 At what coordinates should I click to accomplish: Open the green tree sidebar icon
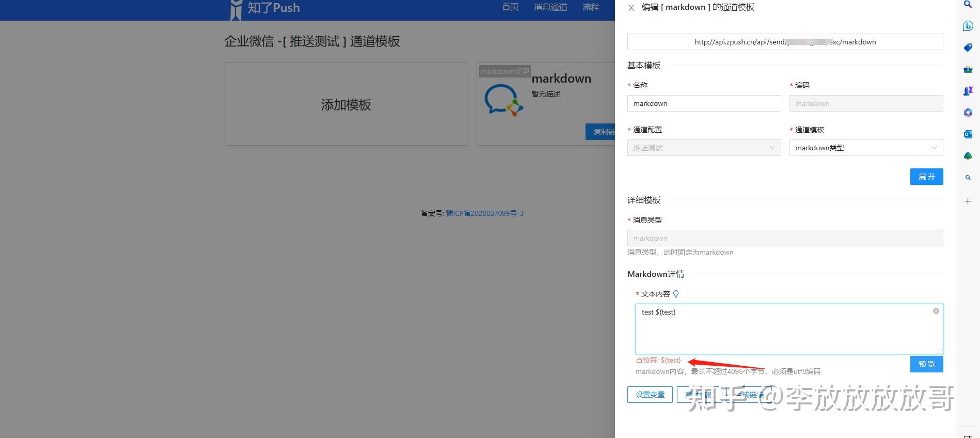click(968, 156)
